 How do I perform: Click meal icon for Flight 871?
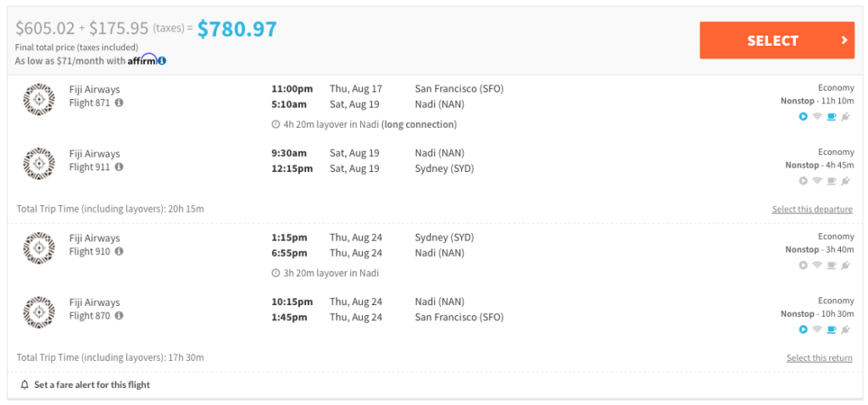click(x=832, y=116)
